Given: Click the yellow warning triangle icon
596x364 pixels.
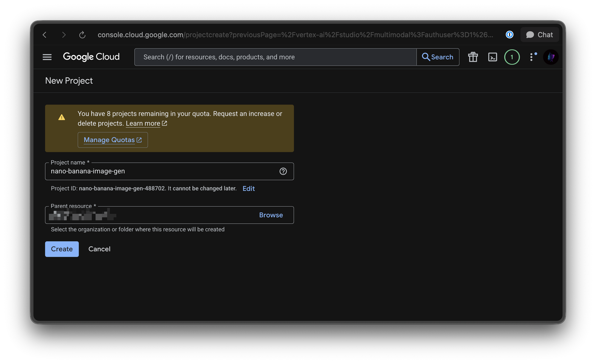Looking at the screenshot, I should [x=62, y=117].
